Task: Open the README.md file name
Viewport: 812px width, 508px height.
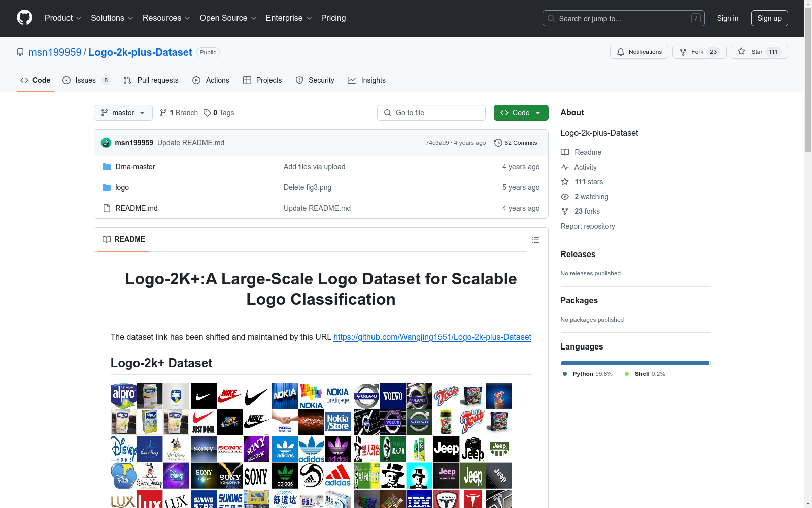Action: (137, 208)
